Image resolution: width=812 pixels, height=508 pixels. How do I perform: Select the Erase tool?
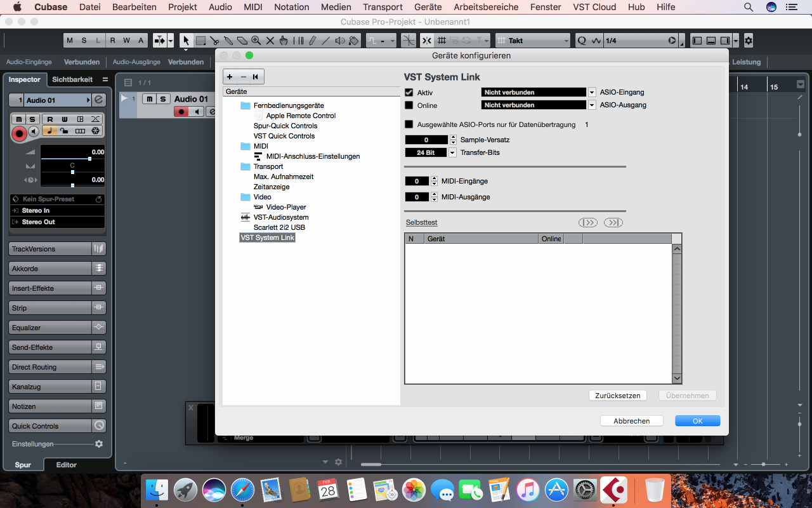tap(242, 41)
